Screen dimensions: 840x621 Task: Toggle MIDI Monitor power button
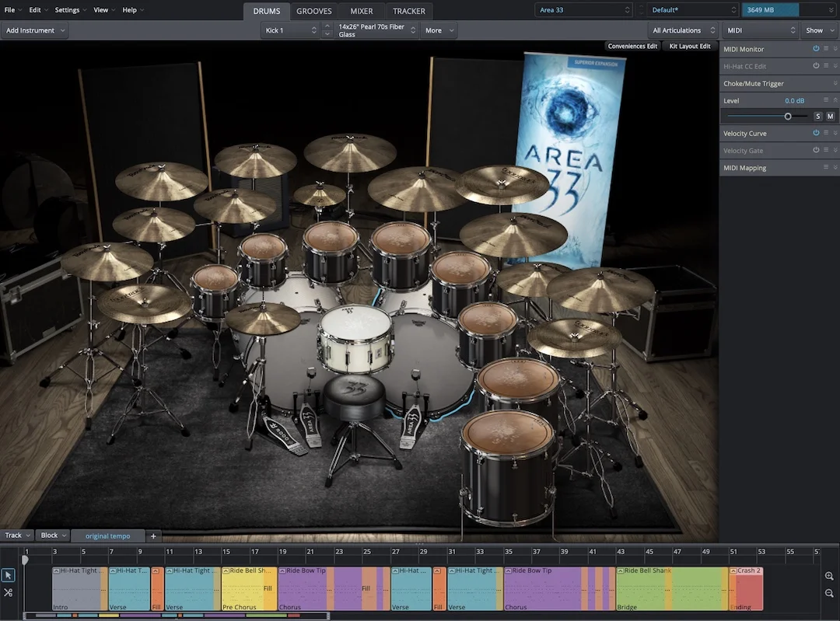coord(816,49)
